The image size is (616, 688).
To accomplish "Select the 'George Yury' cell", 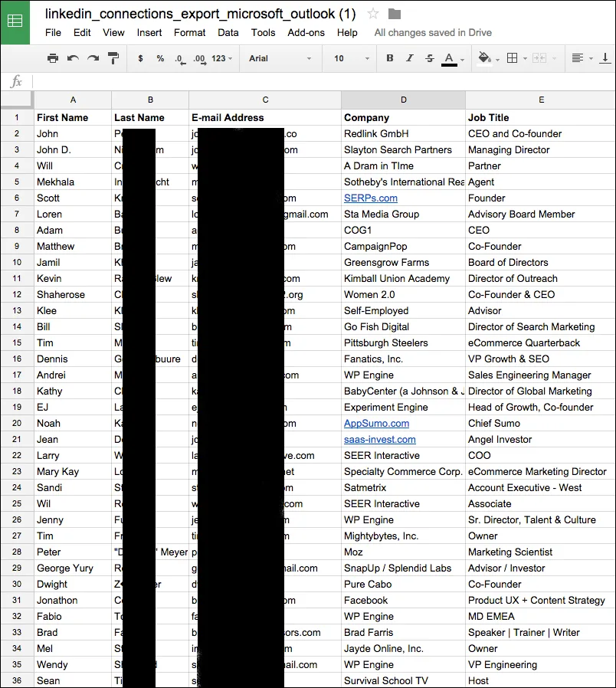I will click(x=73, y=568).
